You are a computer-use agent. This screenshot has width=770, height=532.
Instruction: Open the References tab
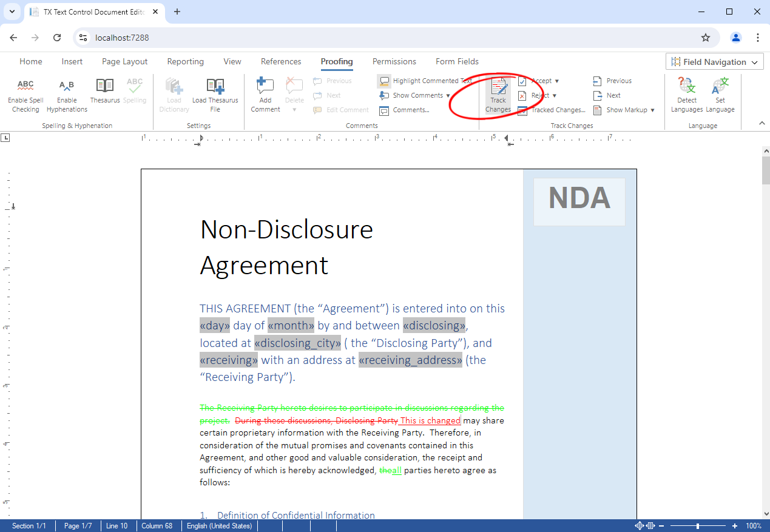point(281,61)
